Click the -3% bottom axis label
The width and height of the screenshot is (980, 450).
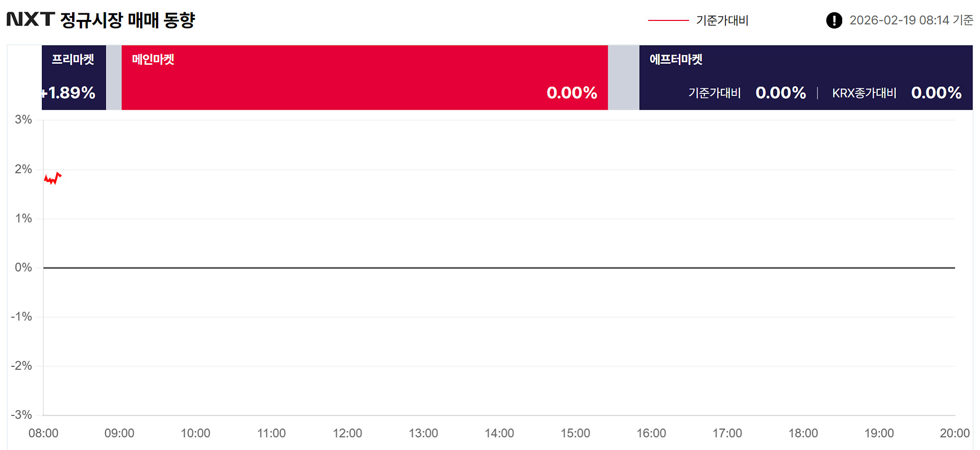coord(21,415)
